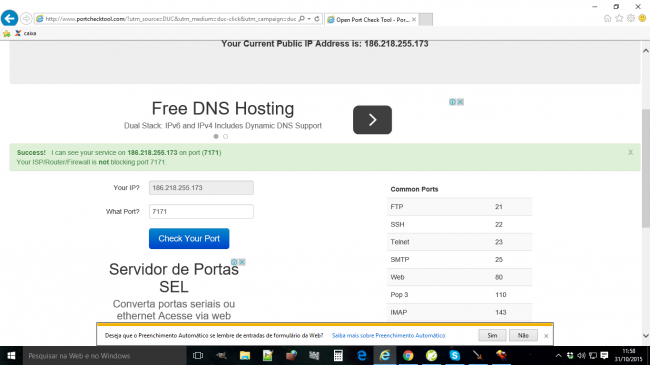Select the Web 80 common port row
Image resolution: width=650 pixels, height=365 pixels.
pos(459,277)
